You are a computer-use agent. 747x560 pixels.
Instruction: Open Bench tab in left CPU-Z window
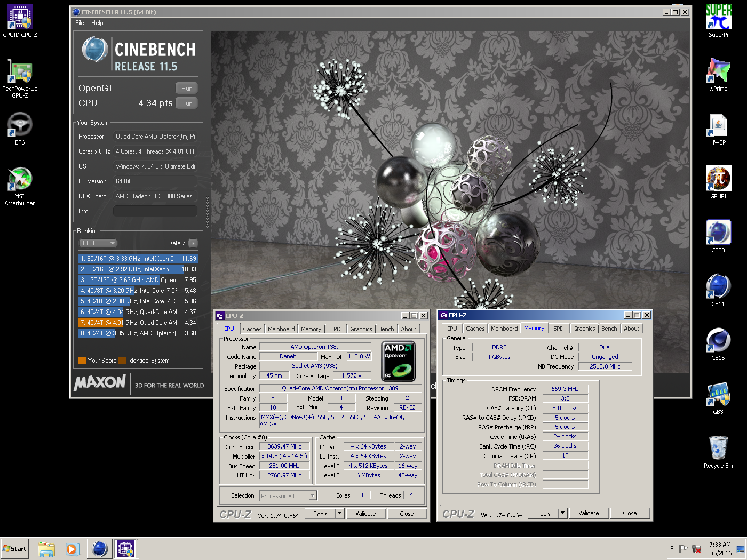pyautogui.click(x=386, y=329)
